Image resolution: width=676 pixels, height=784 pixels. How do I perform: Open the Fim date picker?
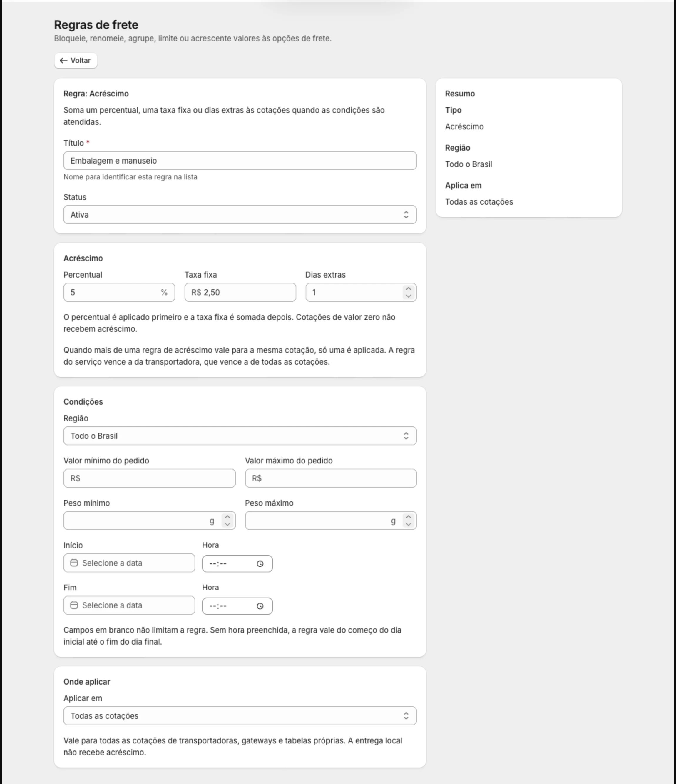(x=129, y=605)
